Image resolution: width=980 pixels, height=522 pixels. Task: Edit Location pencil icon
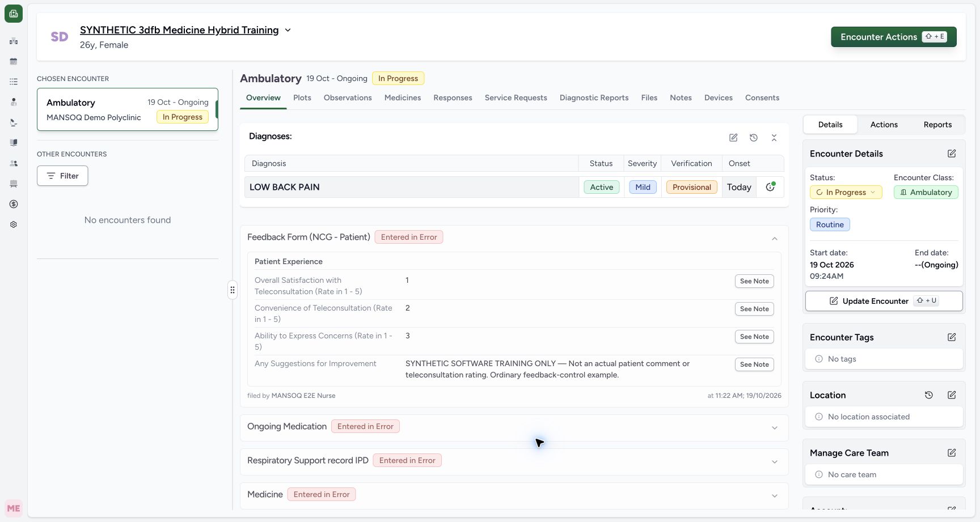(x=952, y=395)
